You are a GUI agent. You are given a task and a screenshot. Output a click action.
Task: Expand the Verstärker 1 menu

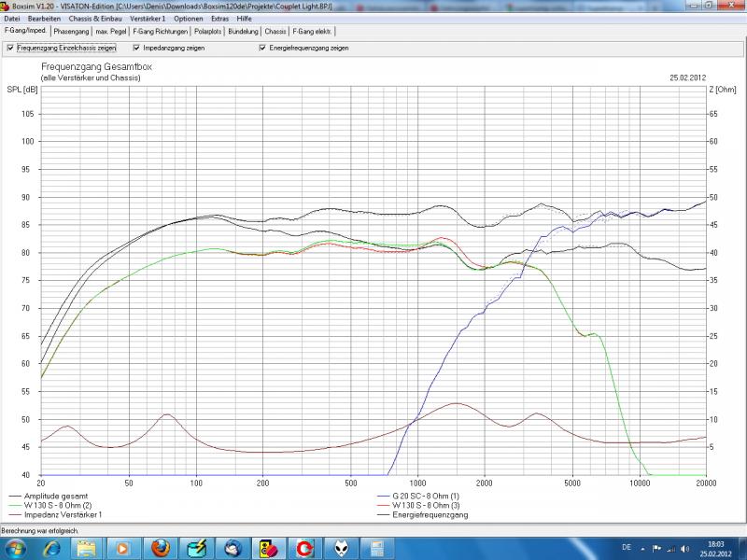pos(148,19)
